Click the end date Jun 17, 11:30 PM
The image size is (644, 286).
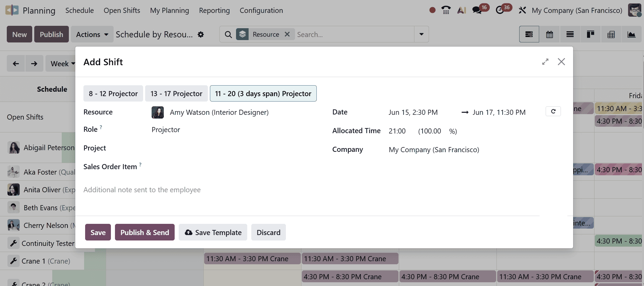click(499, 112)
